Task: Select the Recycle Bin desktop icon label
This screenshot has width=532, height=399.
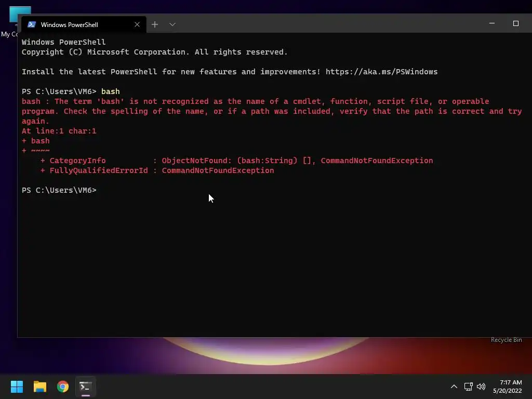Action: (506, 340)
